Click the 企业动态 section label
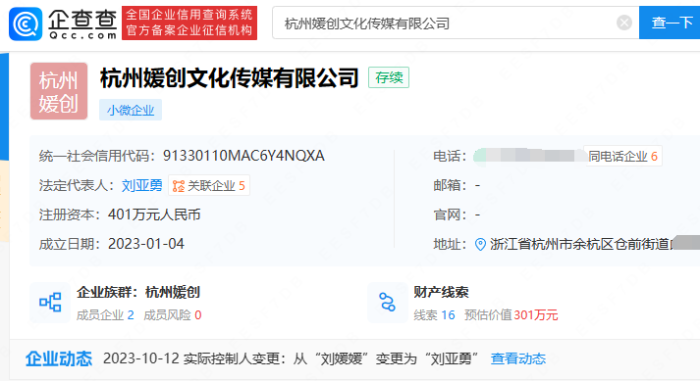The width and height of the screenshot is (700, 381). 58,359
